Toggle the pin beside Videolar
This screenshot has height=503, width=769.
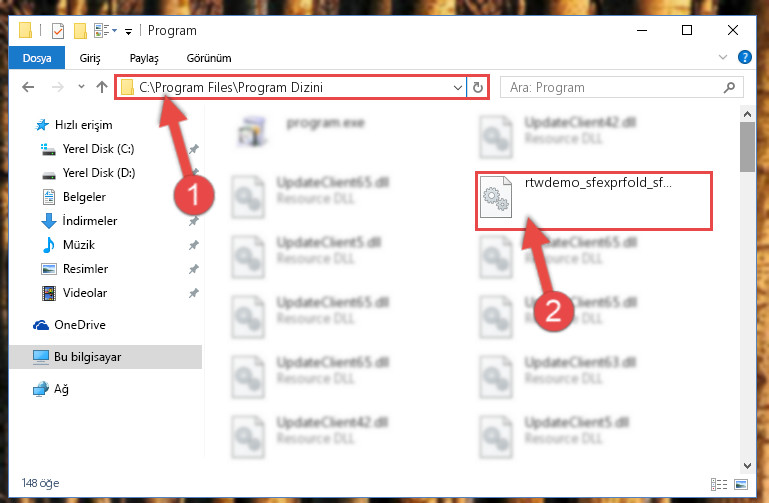coord(194,293)
